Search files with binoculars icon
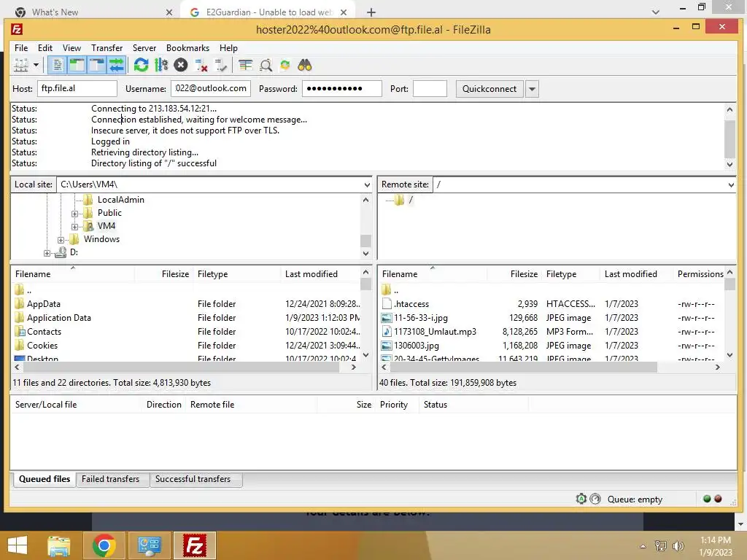Image resolution: width=747 pixels, height=560 pixels. pos(304,65)
